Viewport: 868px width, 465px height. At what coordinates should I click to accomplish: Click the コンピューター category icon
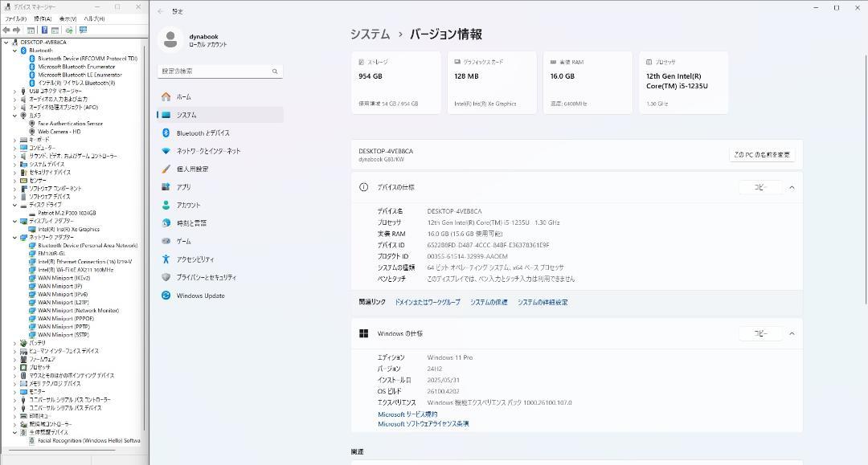pos(23,148)
